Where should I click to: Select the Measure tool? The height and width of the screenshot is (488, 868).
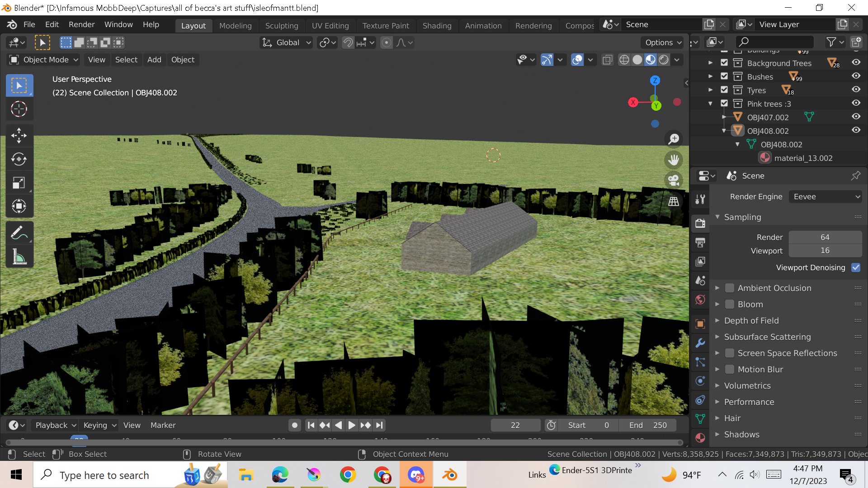tap(19, 257)
